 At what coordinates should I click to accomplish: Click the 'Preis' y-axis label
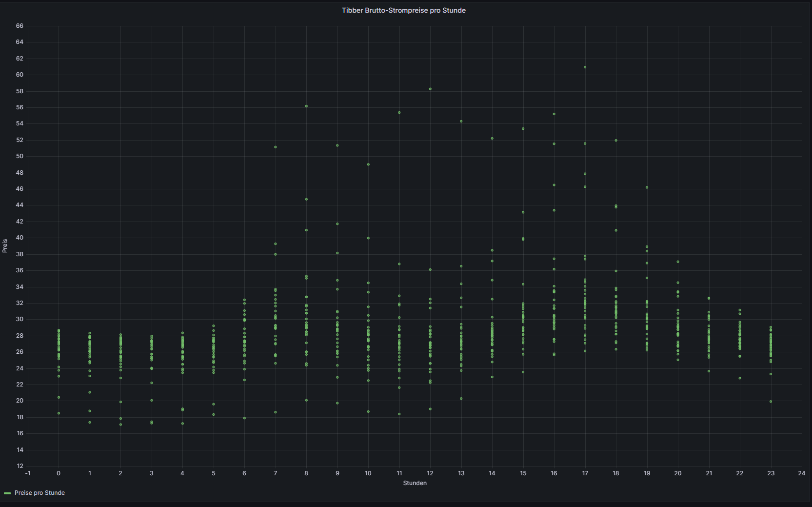tap(5, 245)
